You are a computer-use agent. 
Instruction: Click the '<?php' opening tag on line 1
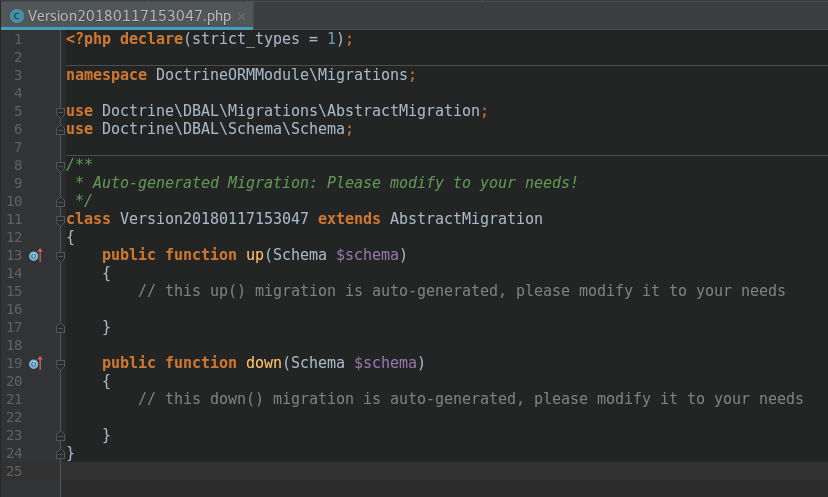(x=88, y=39)
